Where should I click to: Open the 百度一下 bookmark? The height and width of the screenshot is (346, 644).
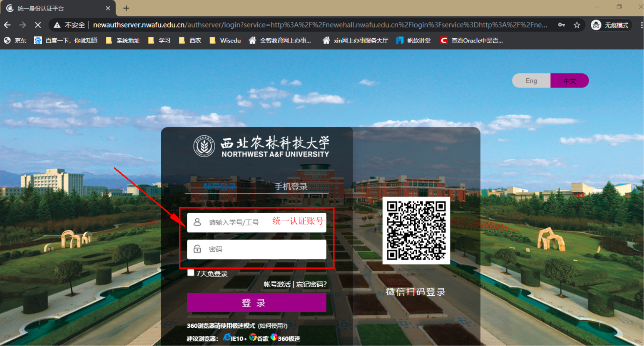(x=66, y=40)
